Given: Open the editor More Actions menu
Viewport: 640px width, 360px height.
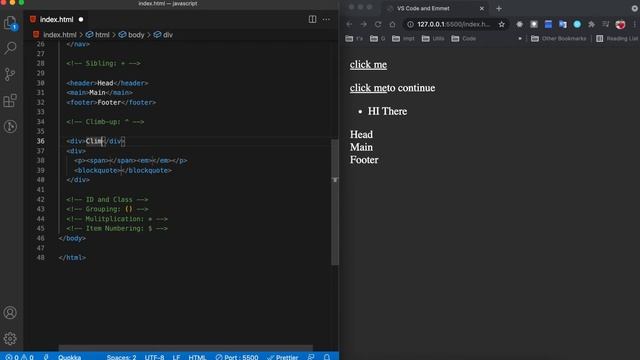Looking at the screenshot, I should (x=326, y=19).
